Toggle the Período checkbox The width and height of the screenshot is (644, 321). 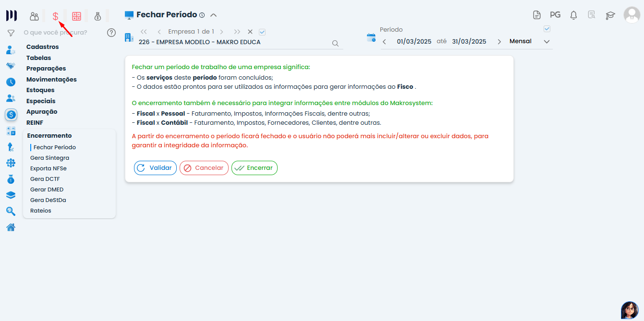coord(547,29)
